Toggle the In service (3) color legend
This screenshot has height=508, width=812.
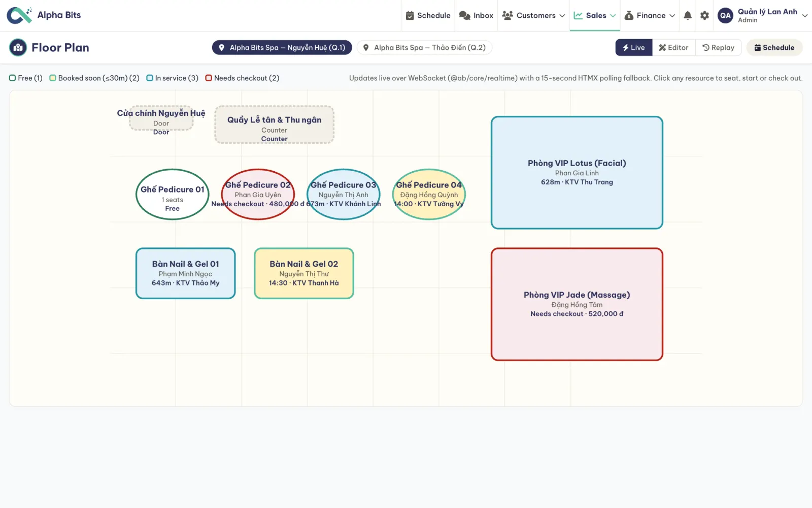coord(173,78)
